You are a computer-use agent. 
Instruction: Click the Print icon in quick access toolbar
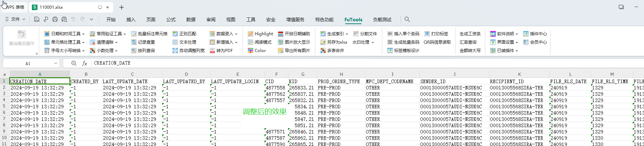coord(55,20)
